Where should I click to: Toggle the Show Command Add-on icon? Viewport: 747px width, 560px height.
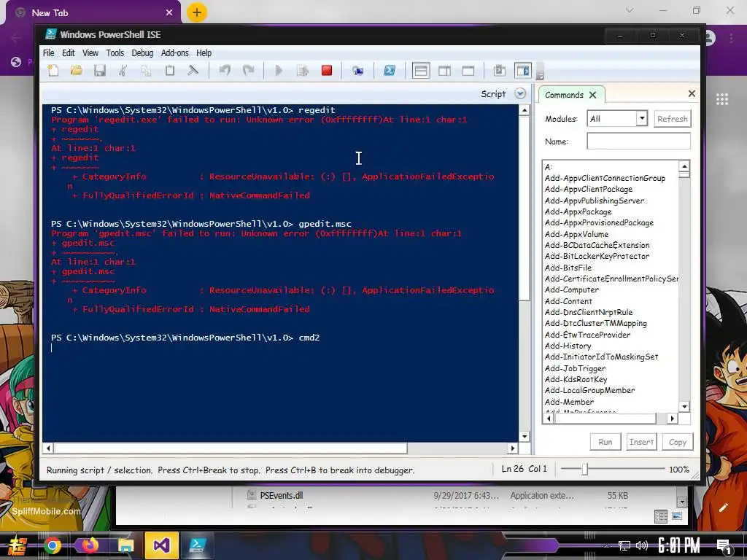(523, 71)
